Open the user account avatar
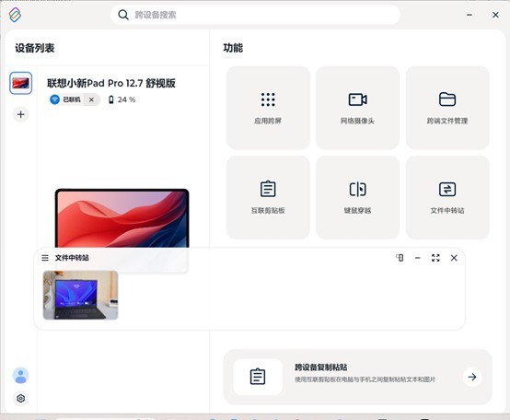Image resolution: width=510 pixels, height=420 pixels. (x=21, y=376)
